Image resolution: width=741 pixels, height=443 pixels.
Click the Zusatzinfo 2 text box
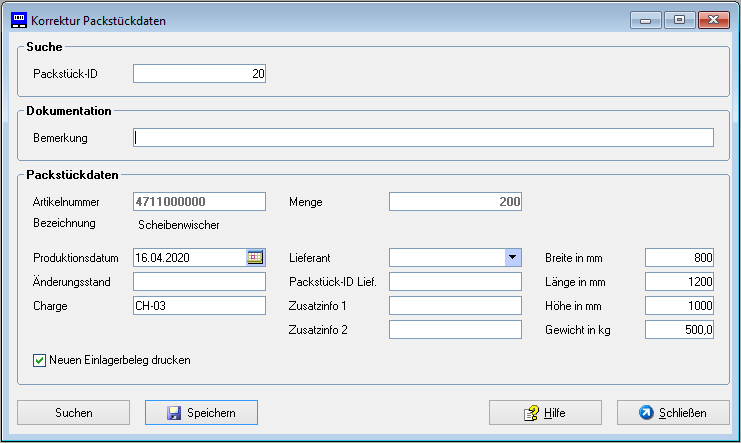[455, 329]
